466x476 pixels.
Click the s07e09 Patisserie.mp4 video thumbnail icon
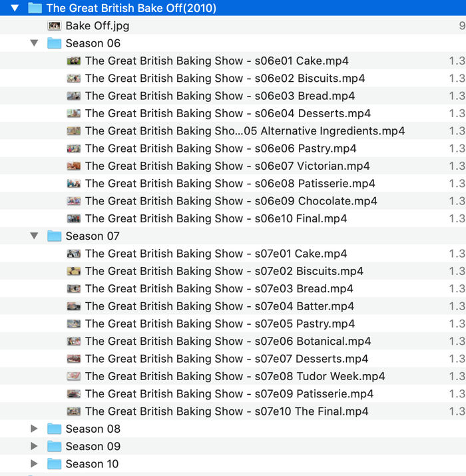74,393
